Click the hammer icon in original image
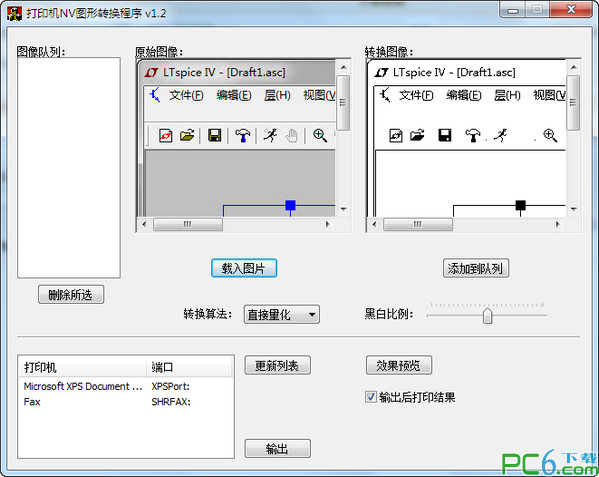This screenshot has width=599, height=477. (x=242, y=135)
